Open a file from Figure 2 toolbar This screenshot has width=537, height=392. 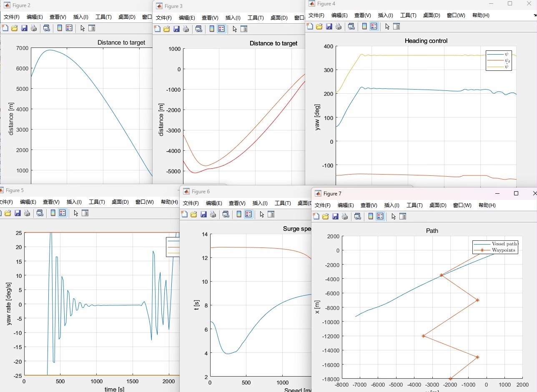(x=15, y=28)
